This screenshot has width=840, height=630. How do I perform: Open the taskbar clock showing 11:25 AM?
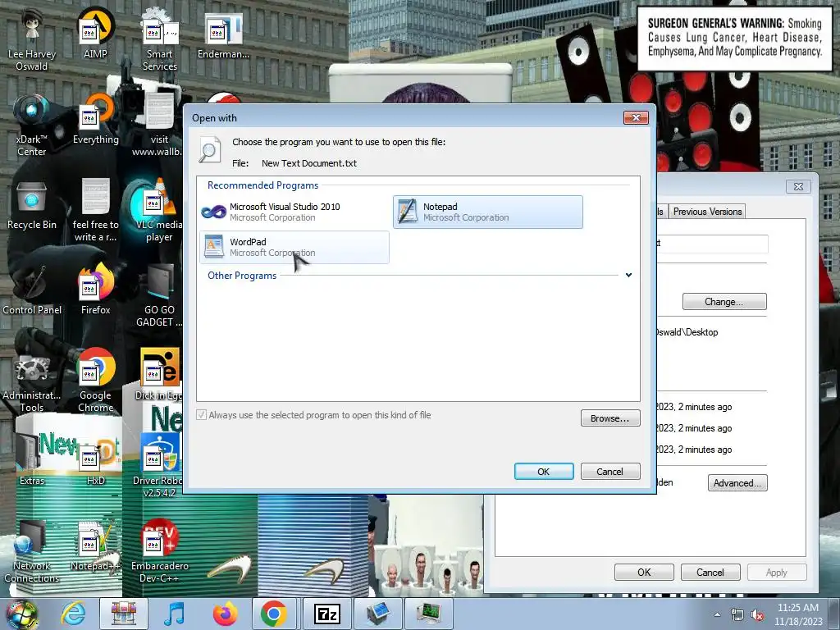click(797, 614)
